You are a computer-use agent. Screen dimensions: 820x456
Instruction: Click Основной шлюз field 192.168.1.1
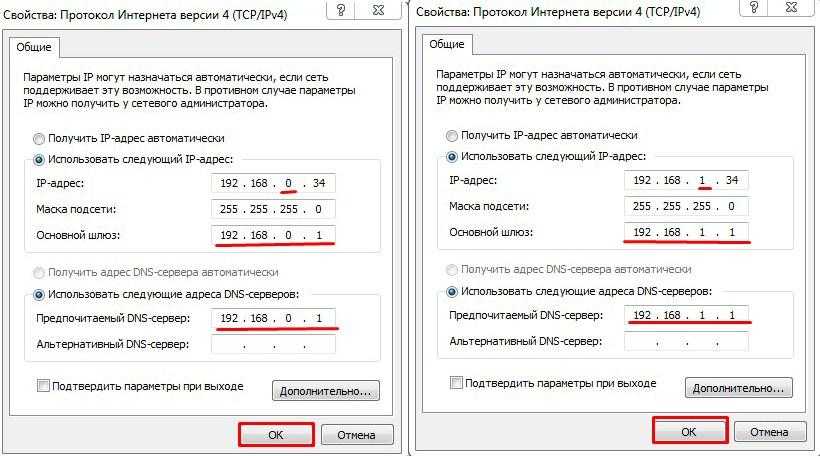coord(687,232)
